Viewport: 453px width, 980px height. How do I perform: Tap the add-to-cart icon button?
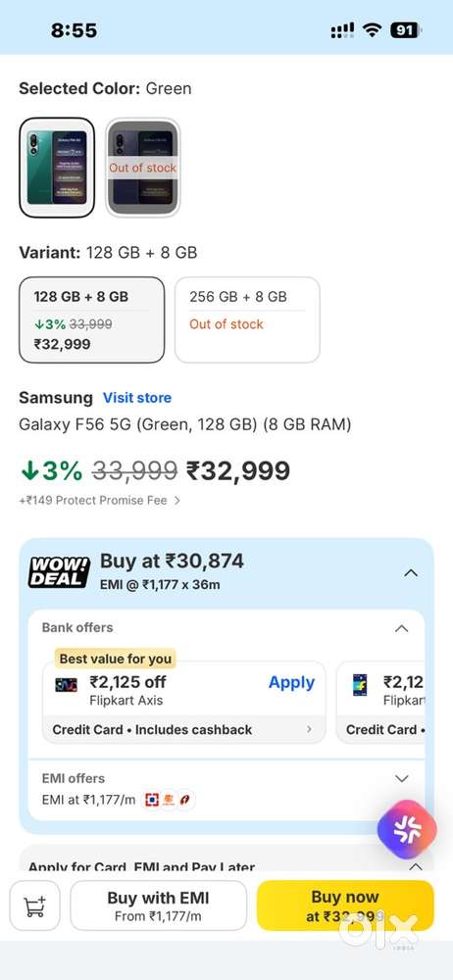(x=35, y=906)
